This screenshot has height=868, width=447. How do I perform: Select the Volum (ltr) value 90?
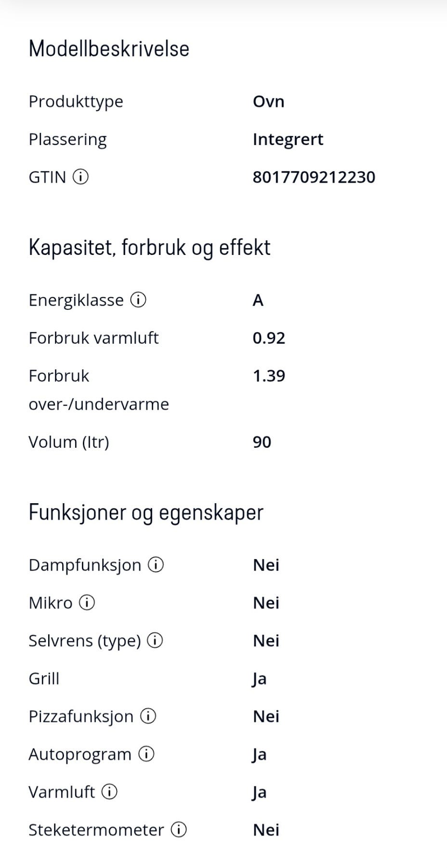[x=262, y=442]
